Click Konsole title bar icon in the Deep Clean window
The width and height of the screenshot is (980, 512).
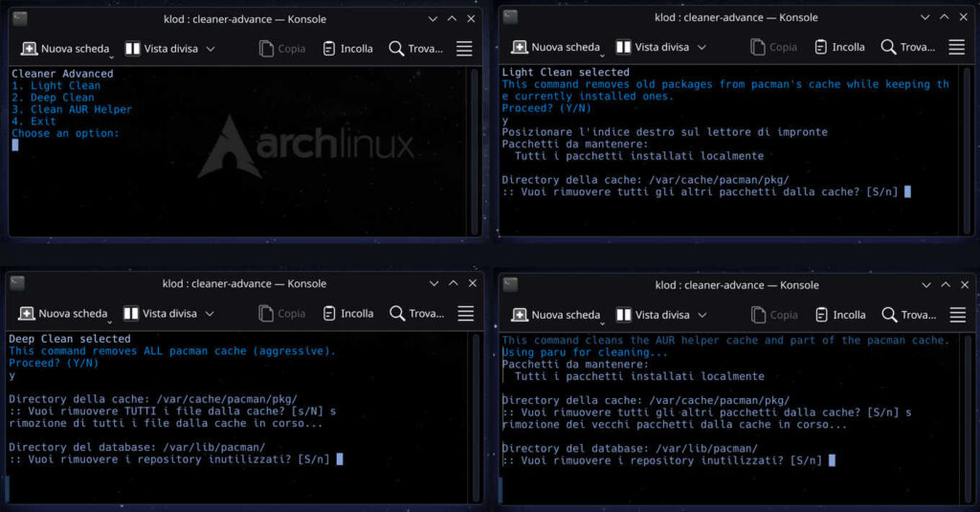17,283
